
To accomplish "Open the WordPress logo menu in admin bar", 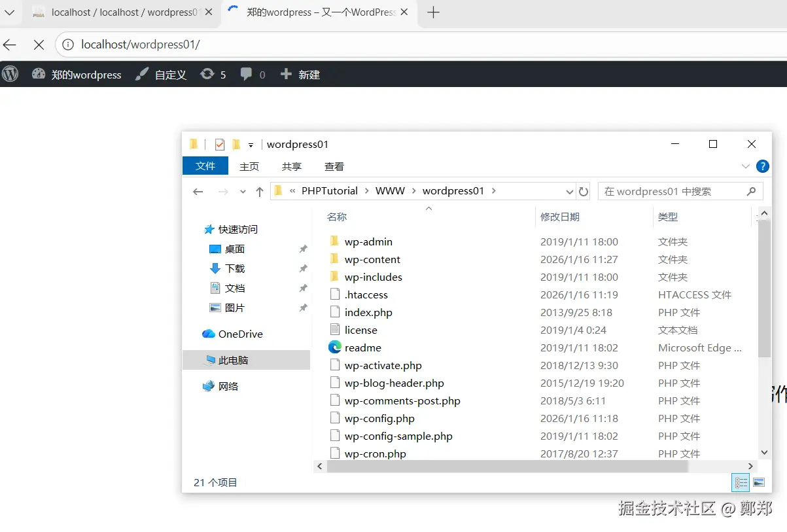I will (x=10, y=75).
